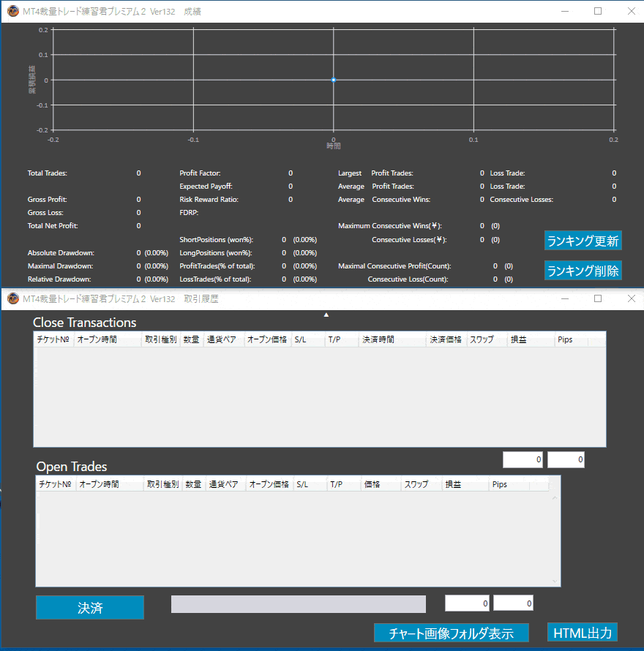The height and width of the screenshot is (651, 644).
Task: Close the 取引履歴 window
Action: pos(632,298)
